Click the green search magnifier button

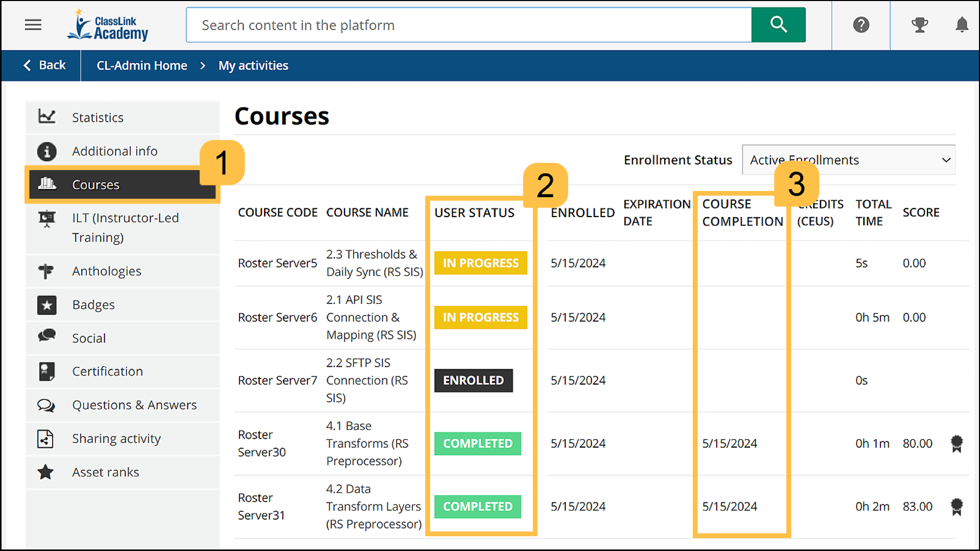click(x=778, y=25)
